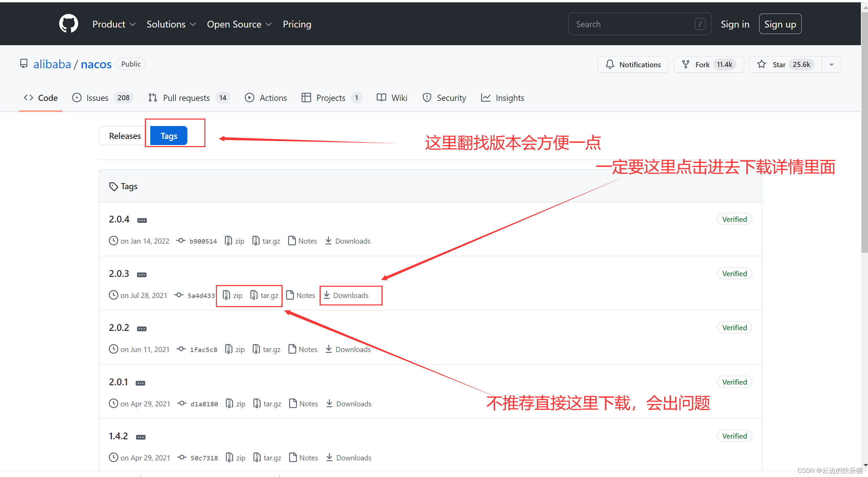Expand the Solutions menu
The image size is (868, 477).
(171, 24)
